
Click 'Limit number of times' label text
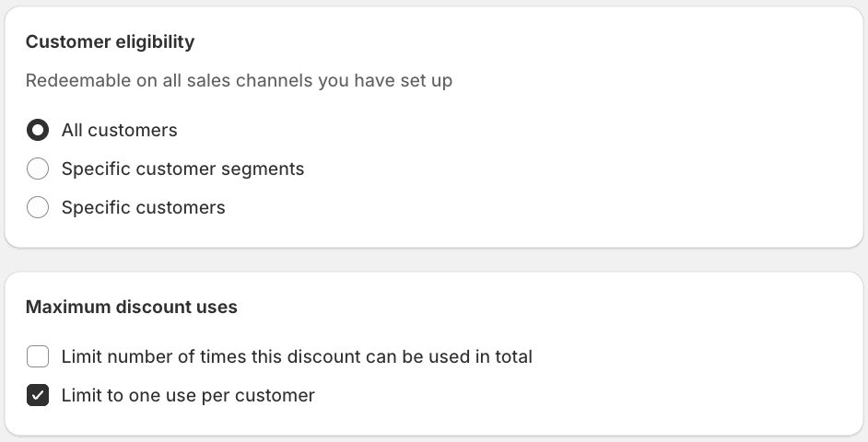(x=297, y=356)
